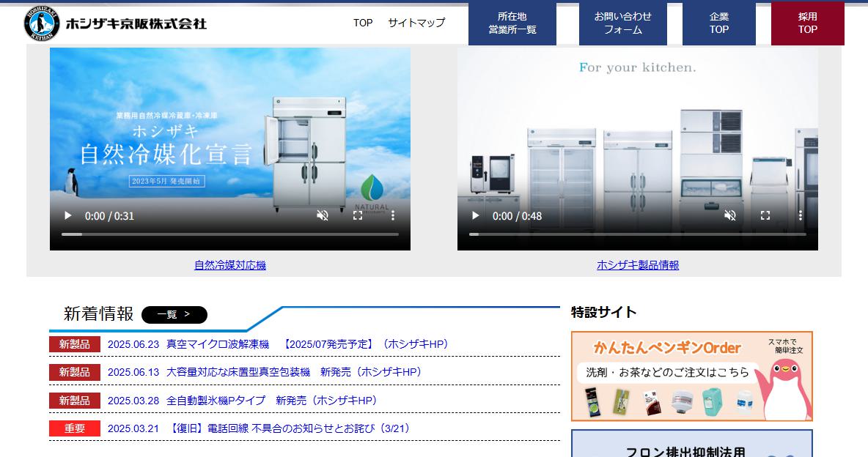Viewport: 868px width, 457px height.
Task: Open the 電話回線 不具合のお知らせ news item
Action: coord(288,428)
